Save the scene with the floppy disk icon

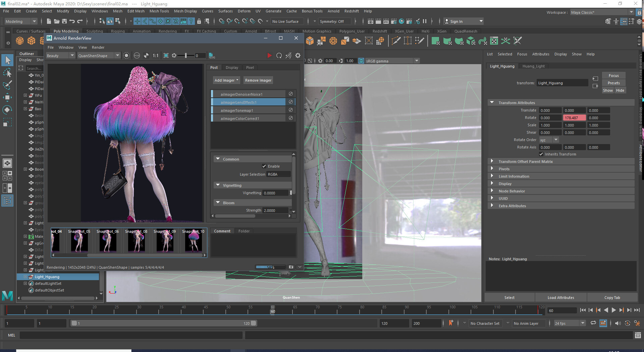click(x=64, y=21)
